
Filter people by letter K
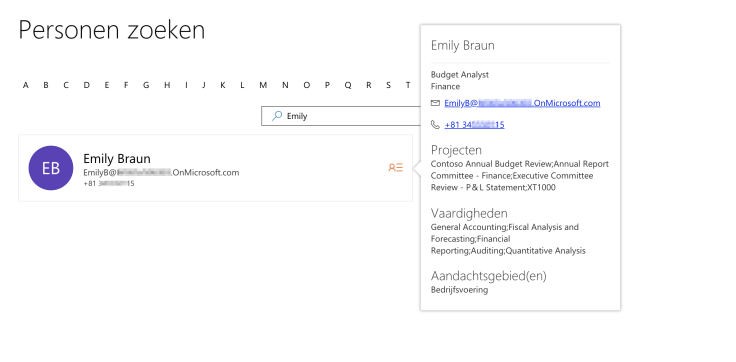222,85
